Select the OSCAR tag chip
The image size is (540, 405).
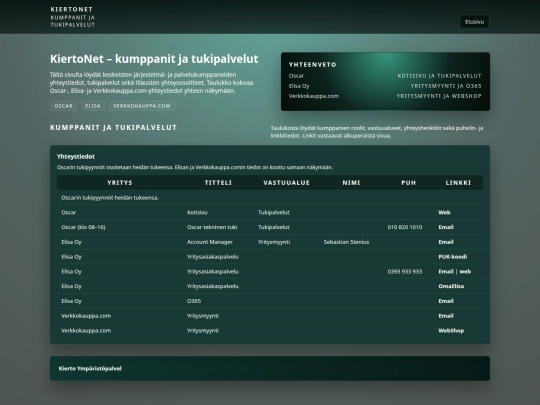64,106
